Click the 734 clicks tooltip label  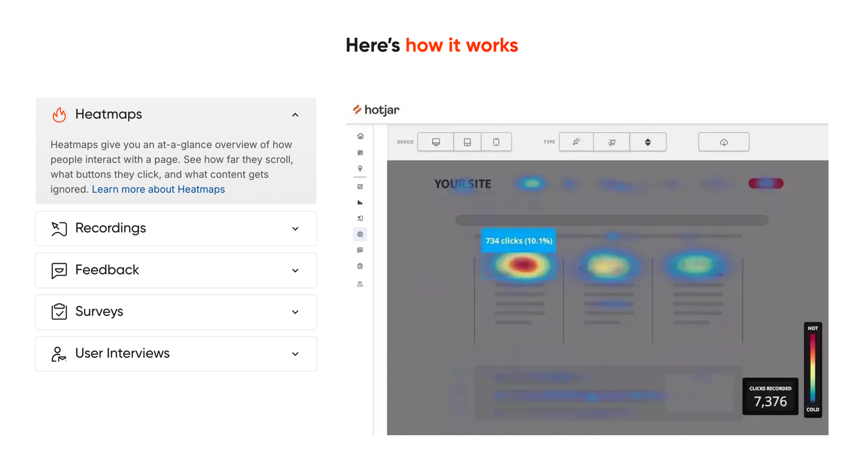[518, 241]
